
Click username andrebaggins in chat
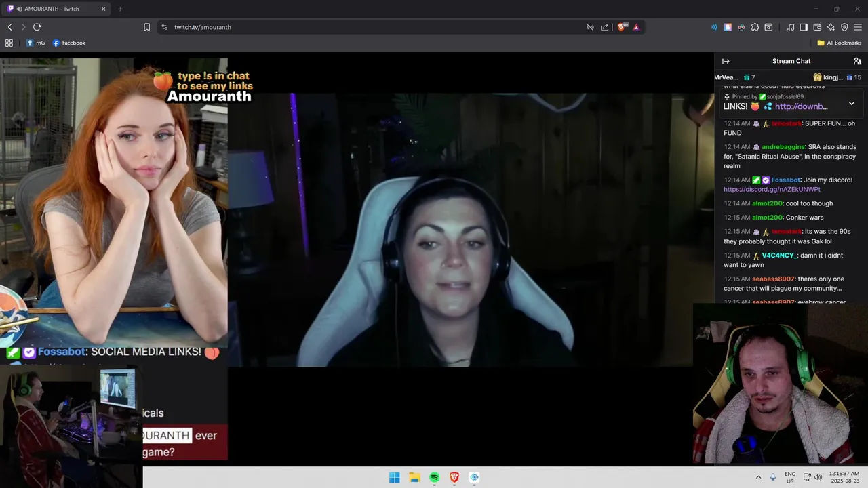[783, 147]
